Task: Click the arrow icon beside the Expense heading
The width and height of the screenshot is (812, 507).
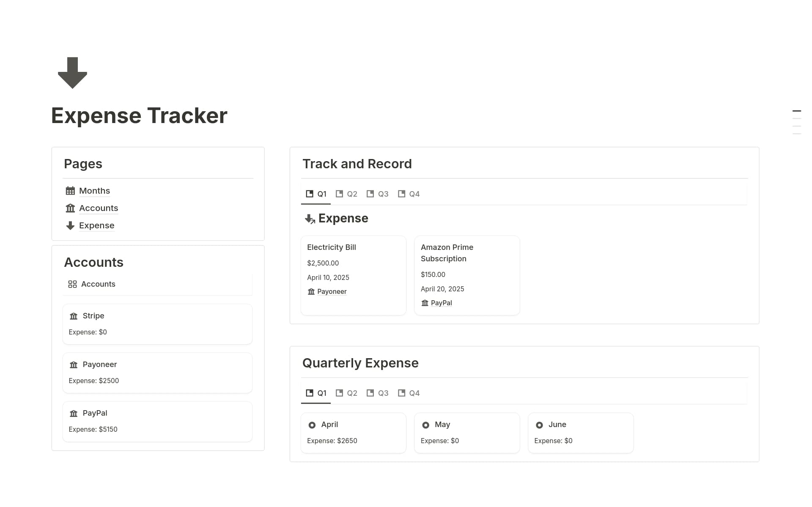Action: pyautogui.click(x=309, y=219)
